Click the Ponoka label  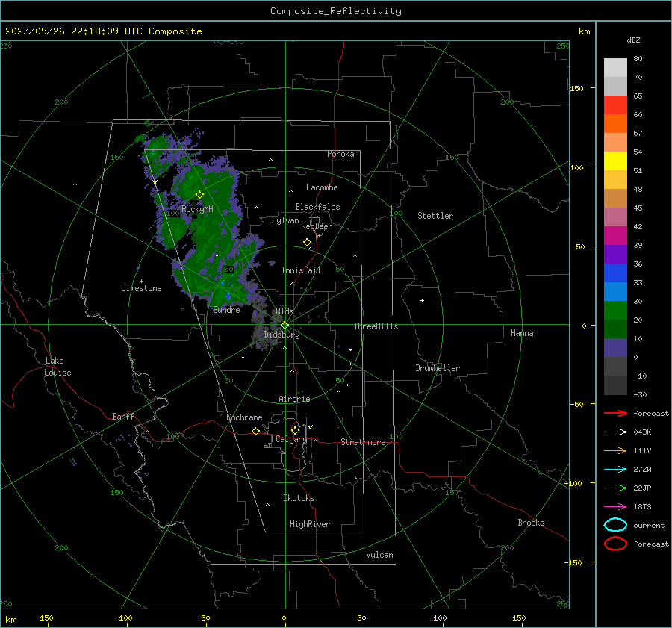point(340,154)
